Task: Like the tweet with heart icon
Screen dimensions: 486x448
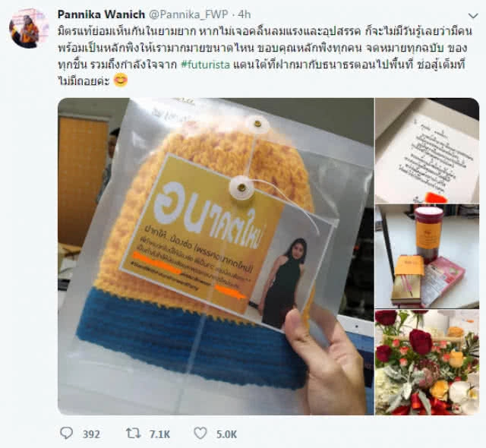Action: pos(200,433)
